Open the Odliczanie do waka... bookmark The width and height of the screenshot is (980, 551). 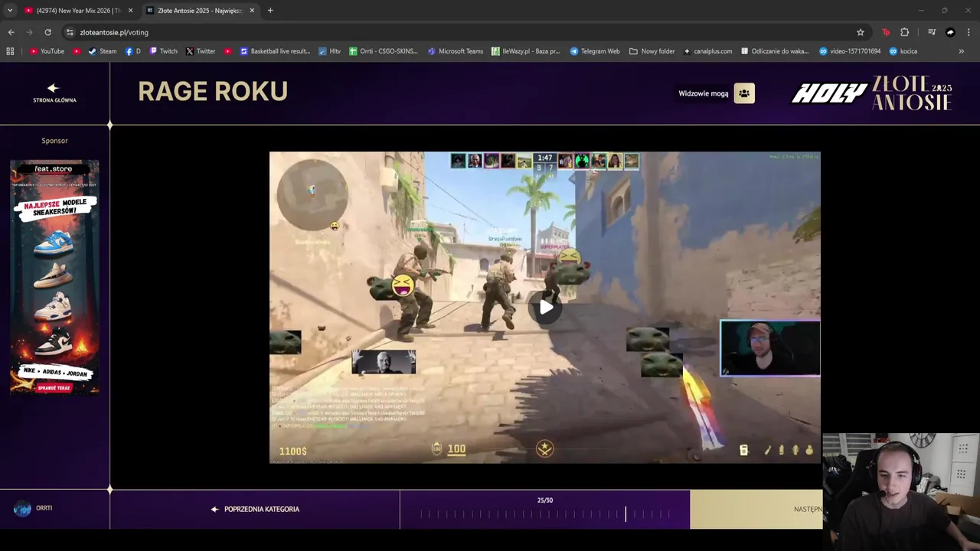774,51
